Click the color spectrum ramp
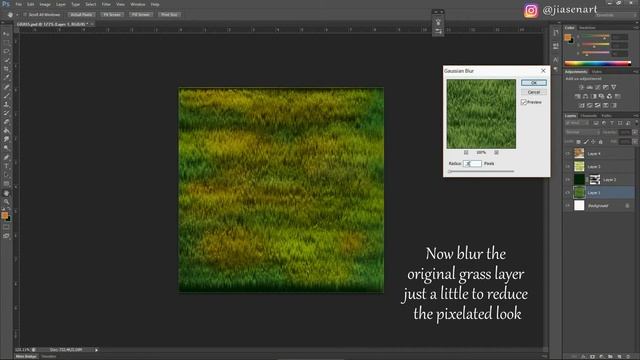The width and height of the screenshot is (640, 360). pyautogui.click(x=598, y=63)
